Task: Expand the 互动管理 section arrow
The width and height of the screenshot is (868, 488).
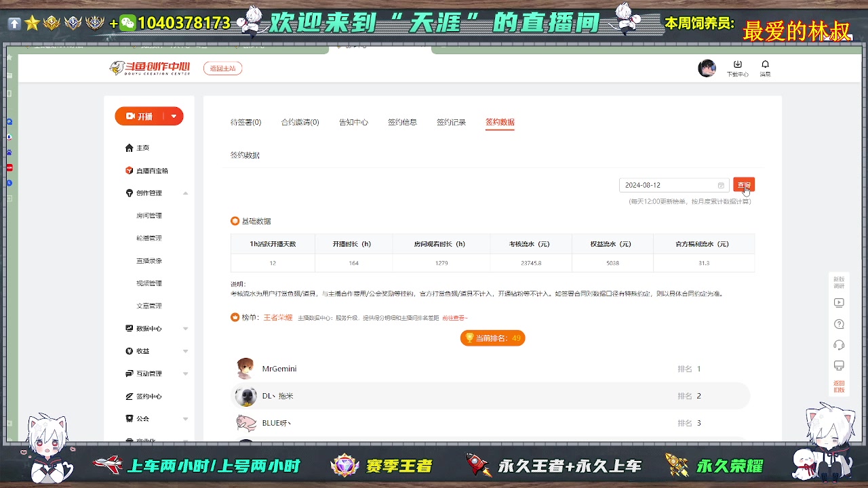Action: tap(185, 373)
